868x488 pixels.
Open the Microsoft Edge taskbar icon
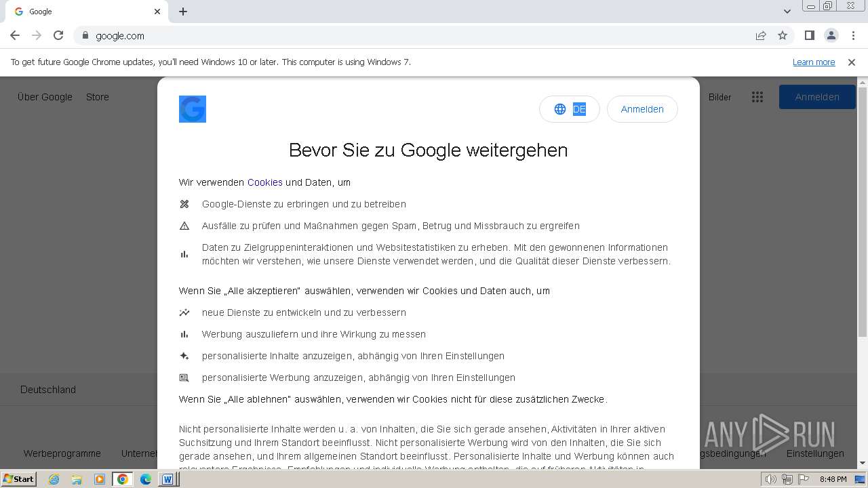146,479
